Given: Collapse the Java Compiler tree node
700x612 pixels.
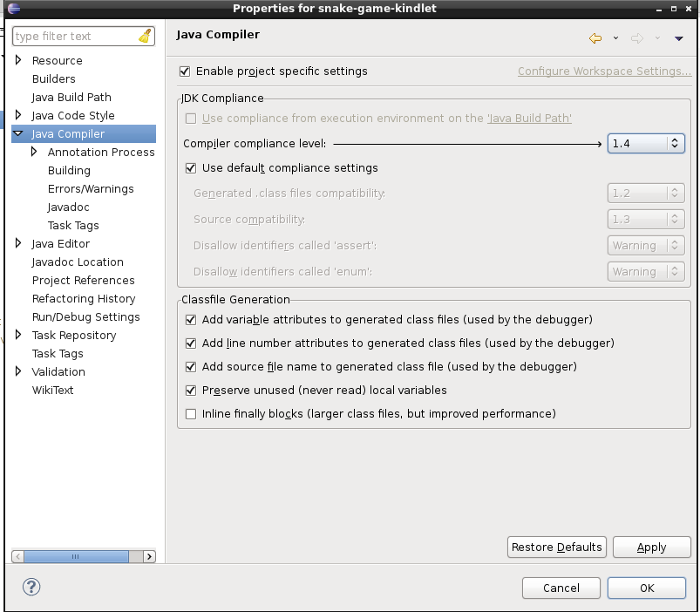Looking at the screenshot, I should click(x=18, y=134).
